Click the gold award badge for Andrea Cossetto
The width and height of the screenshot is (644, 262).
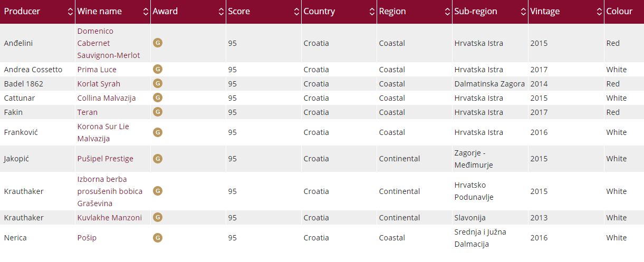click(157, 69)
